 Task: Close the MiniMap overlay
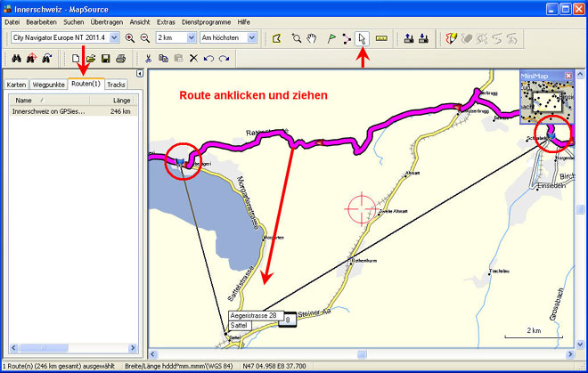point(568,76)
